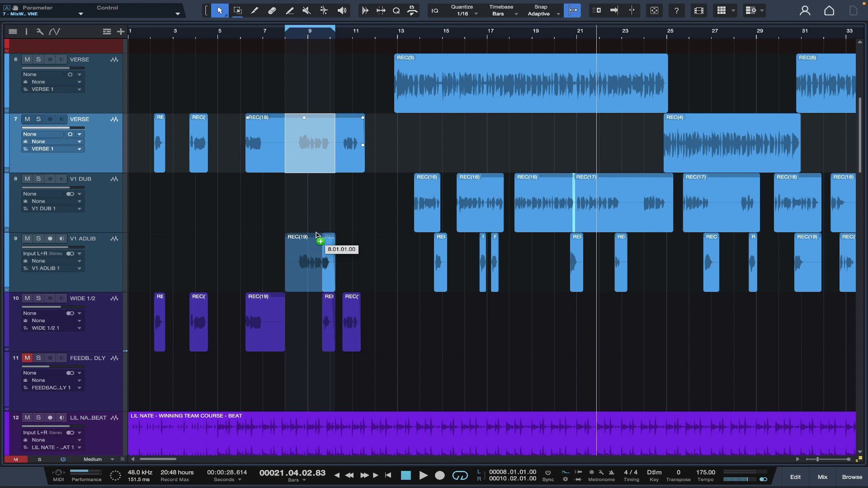Open the Edit view button

(x=795, y=477)
